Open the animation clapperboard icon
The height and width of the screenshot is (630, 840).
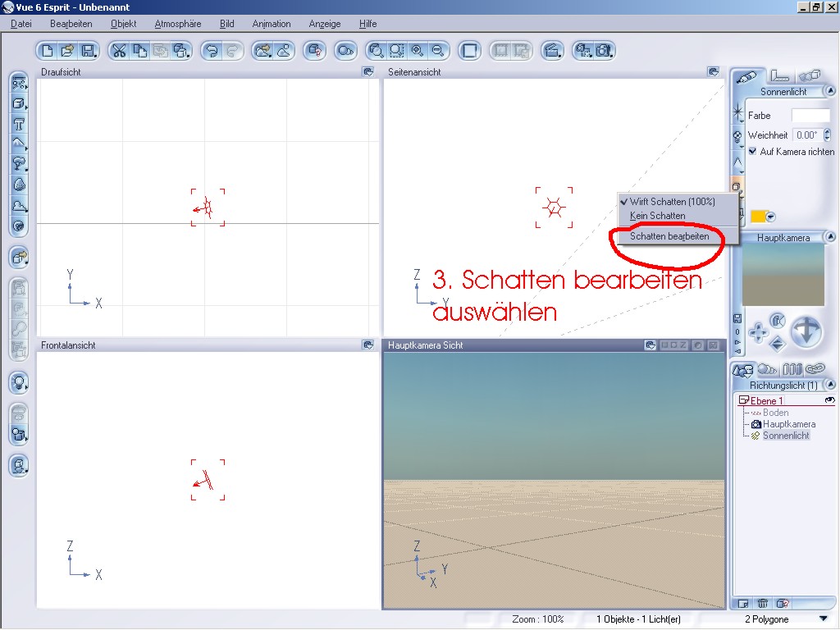click(x=552, y=51)
